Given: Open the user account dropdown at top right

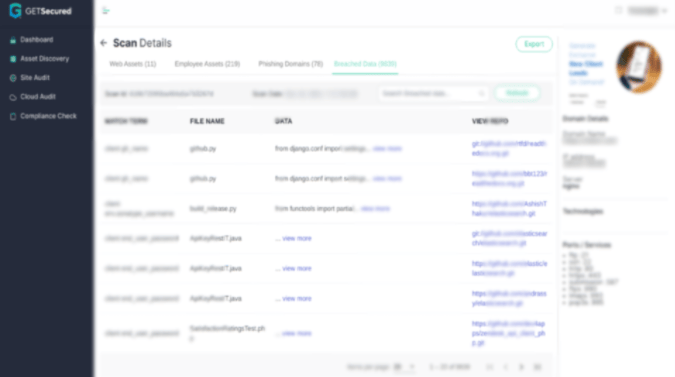Looking at the screenshot, I should (647, 10).
